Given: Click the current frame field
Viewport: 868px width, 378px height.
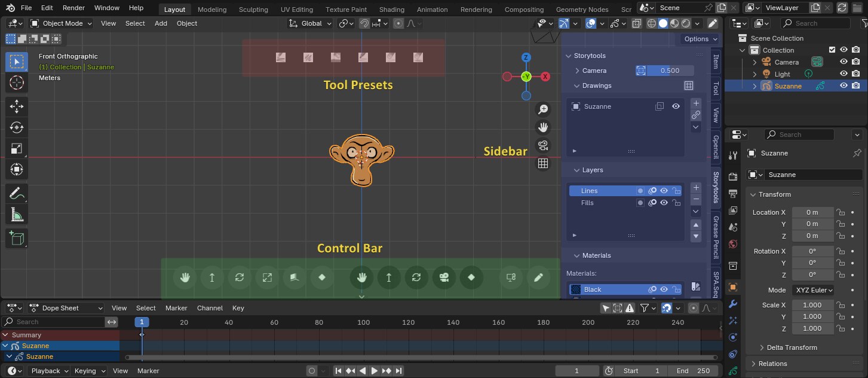Looking at the screenshot, I should point(577,371).
